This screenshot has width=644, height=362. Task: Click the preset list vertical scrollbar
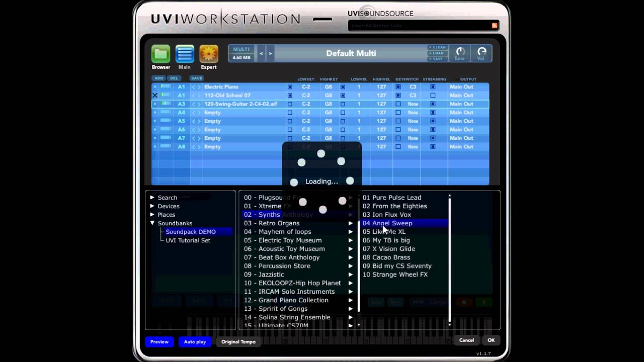[x=449, y=260]
